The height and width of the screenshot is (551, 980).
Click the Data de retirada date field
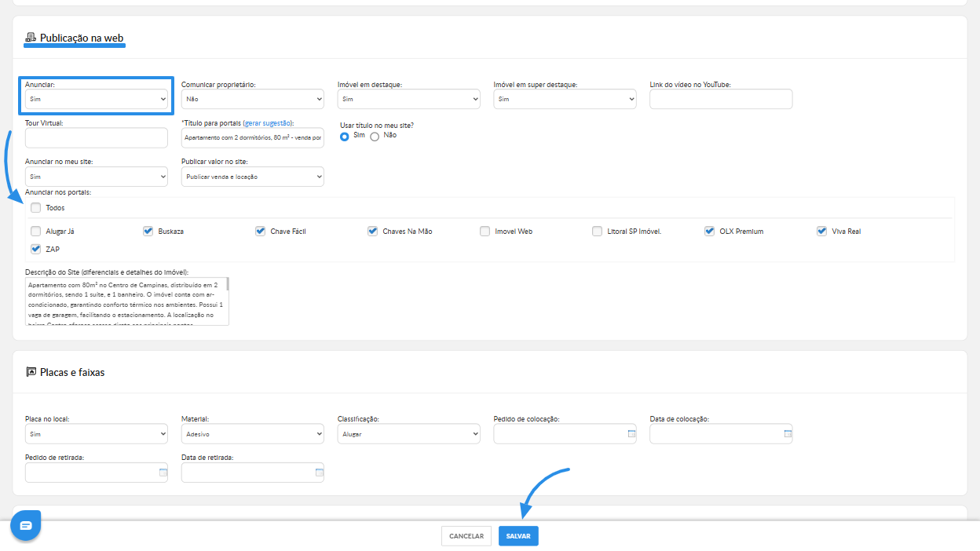(253, 473)
